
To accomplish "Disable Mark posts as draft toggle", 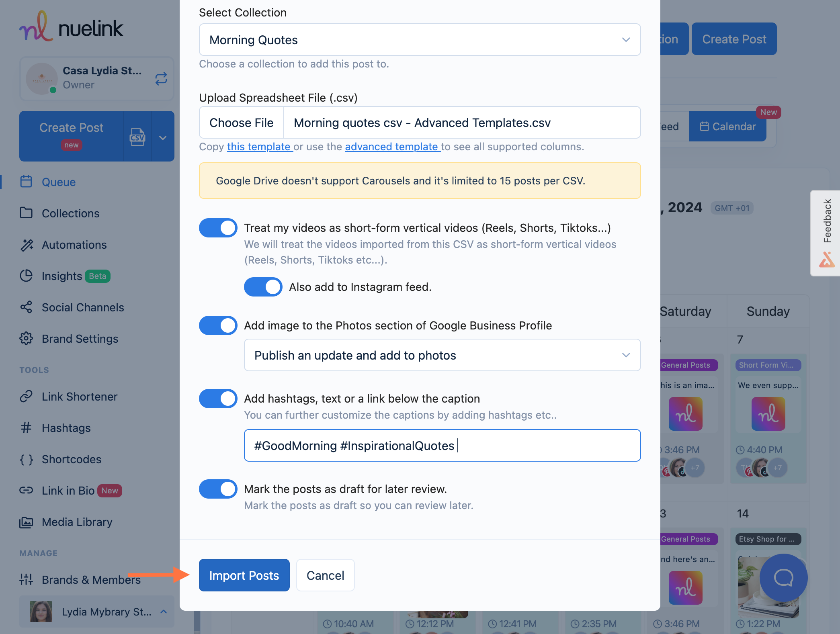I will pyautogui.click(x=218, y=488).
